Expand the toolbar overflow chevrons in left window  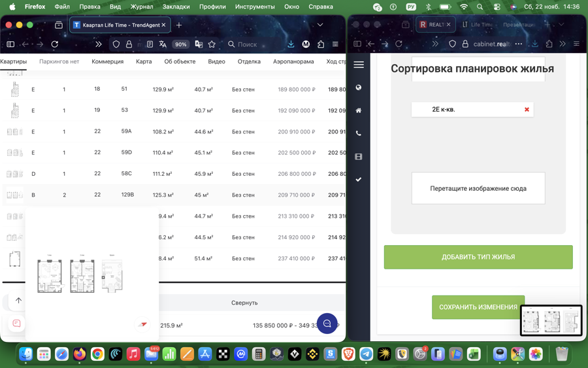99,44
